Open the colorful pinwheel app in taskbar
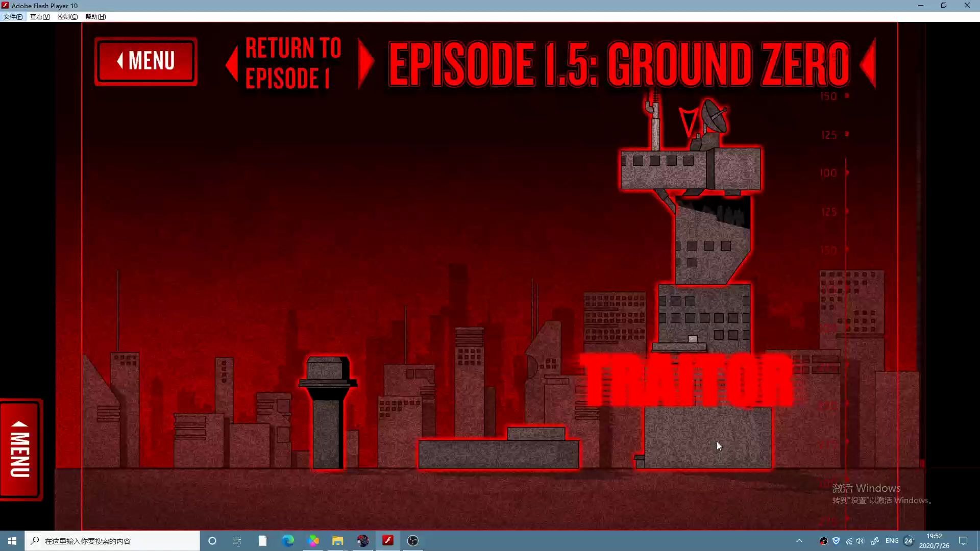Screen dimensions: 980x551 (313, 541)
